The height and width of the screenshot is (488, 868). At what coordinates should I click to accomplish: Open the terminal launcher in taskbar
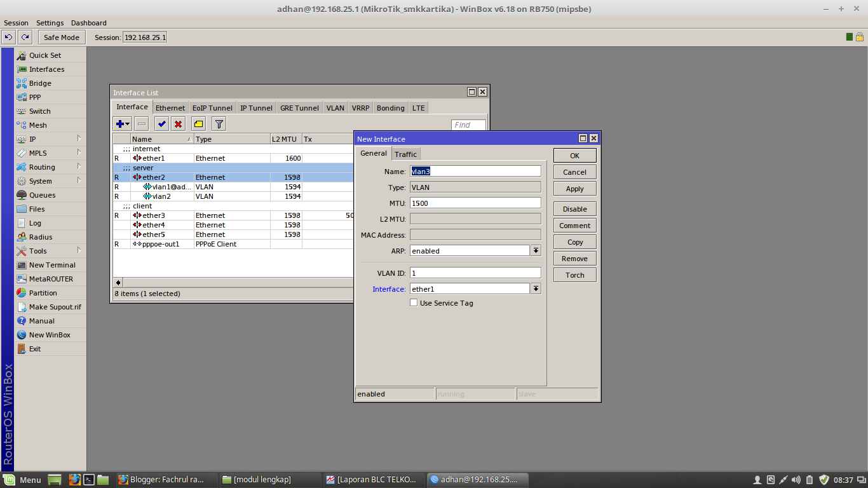coord(90,480)
